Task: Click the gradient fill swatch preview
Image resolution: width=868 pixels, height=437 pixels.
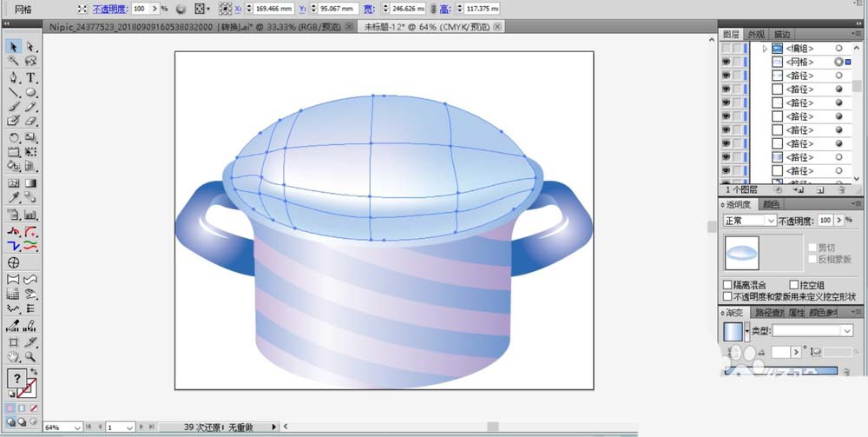Action: (x=733, y=331)
